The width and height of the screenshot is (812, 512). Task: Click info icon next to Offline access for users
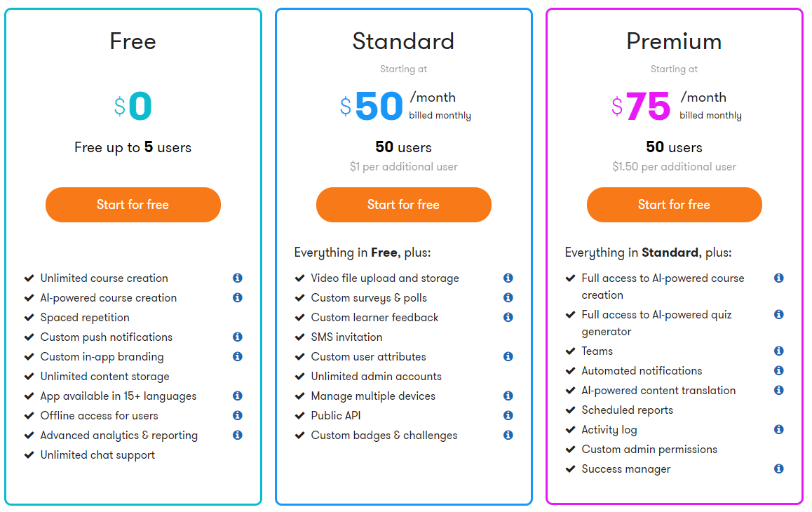tap(238, 416)
